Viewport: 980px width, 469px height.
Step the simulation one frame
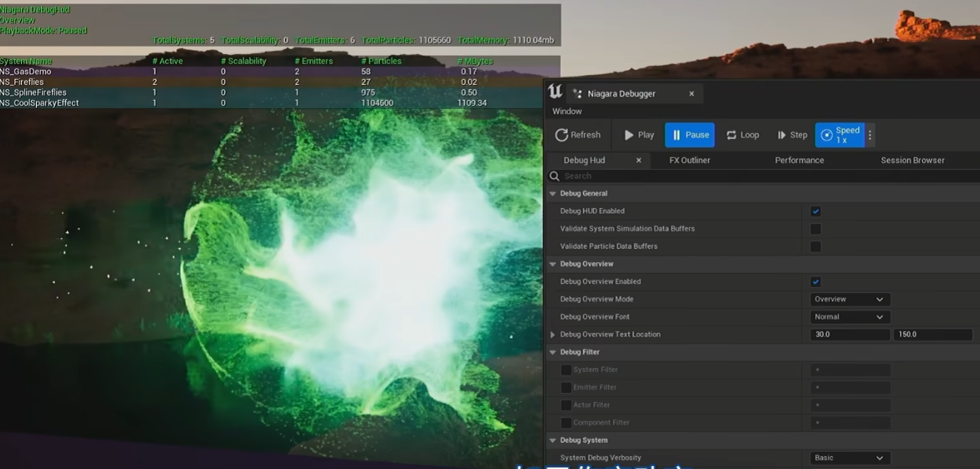(x=792, y=135)
